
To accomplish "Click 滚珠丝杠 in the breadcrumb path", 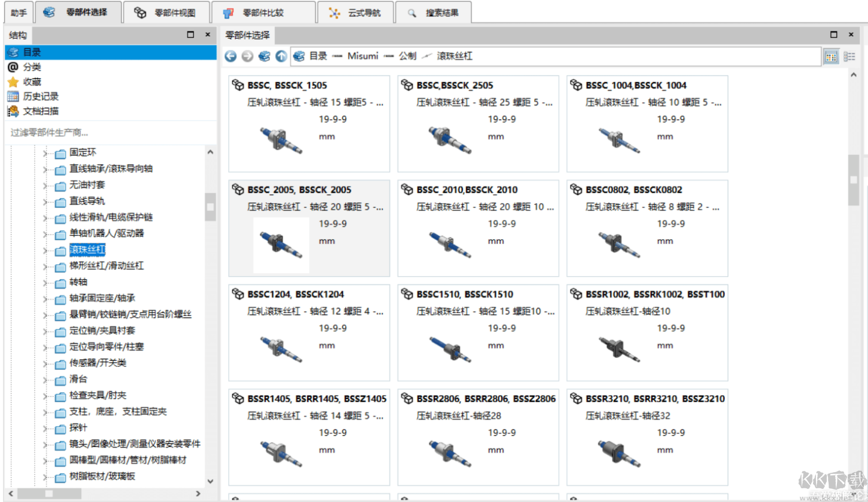I will 455,56.
